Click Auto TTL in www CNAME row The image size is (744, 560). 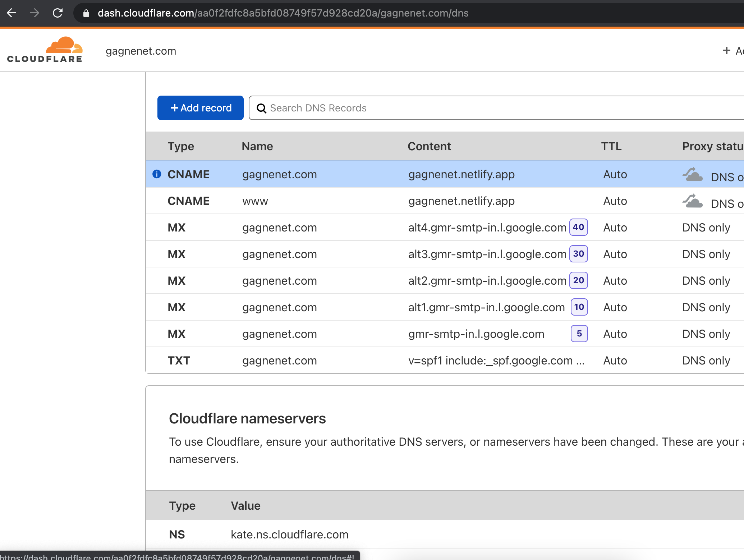615,201
